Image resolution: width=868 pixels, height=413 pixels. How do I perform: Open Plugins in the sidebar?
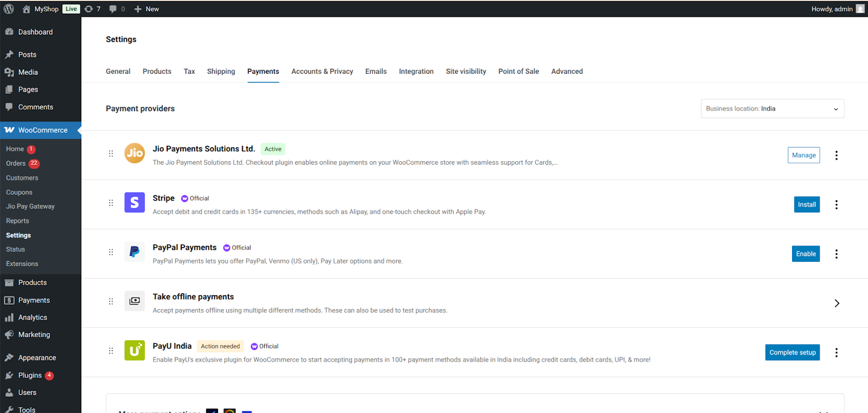tap(41, 375)
